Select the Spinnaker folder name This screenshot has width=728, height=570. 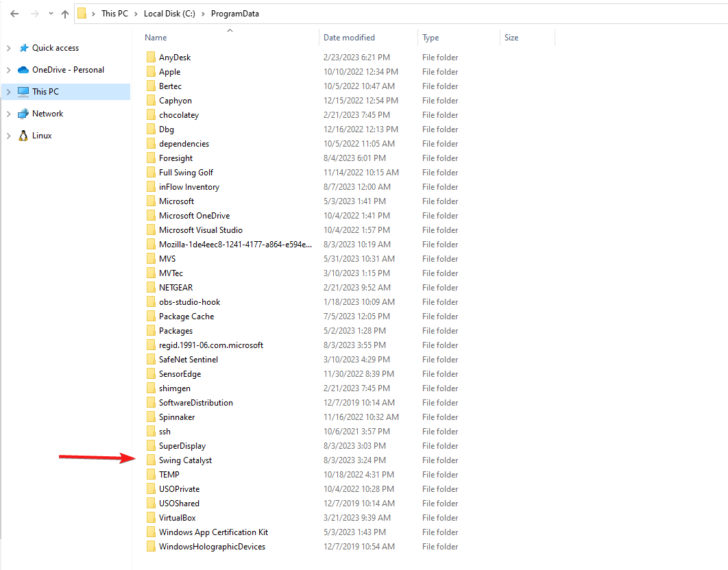[177, 417]
